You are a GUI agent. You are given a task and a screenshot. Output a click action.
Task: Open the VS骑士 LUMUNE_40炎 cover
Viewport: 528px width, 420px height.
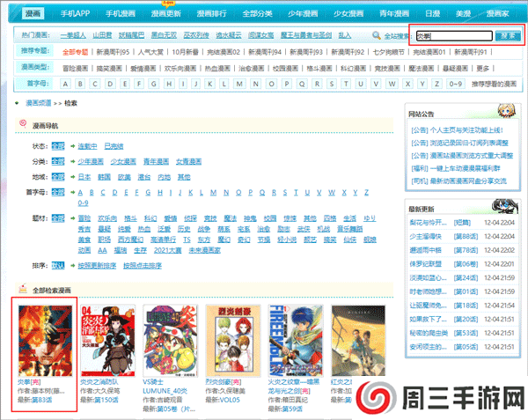tap(171, 341)
